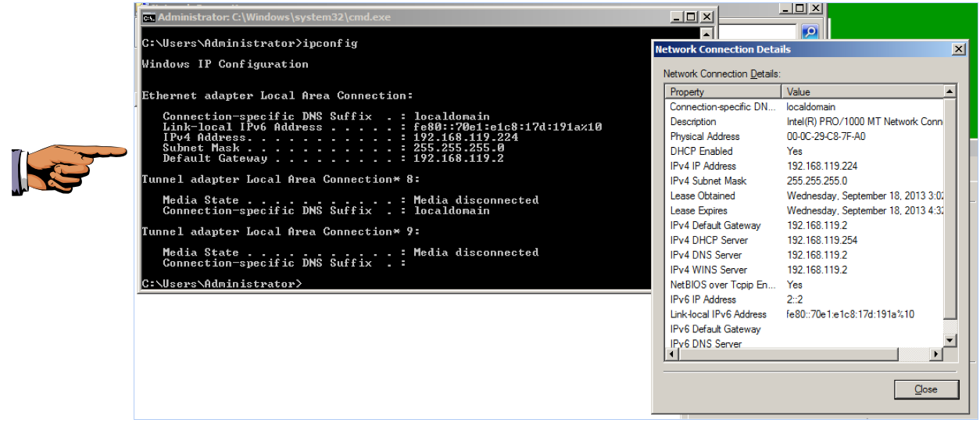Image resolution: width=980 pixels, height=423 pixels.
Task: Minimize the background window behind cmd
Action: point(785,8)
